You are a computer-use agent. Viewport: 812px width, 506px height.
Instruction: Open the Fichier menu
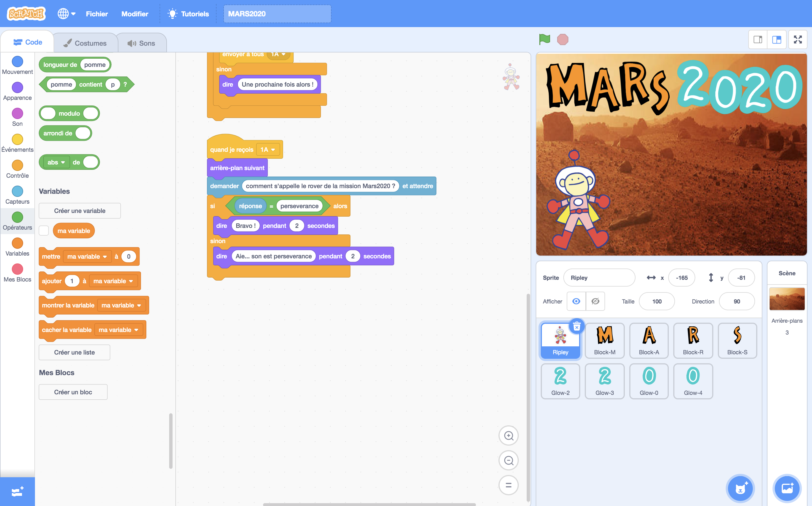[x=97, y=14]
